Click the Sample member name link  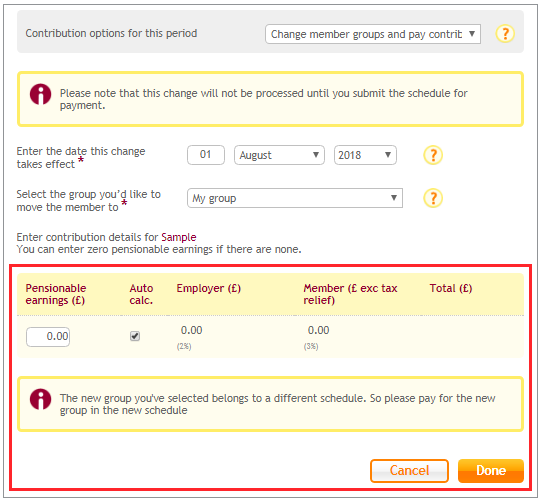tap(179, 237)
